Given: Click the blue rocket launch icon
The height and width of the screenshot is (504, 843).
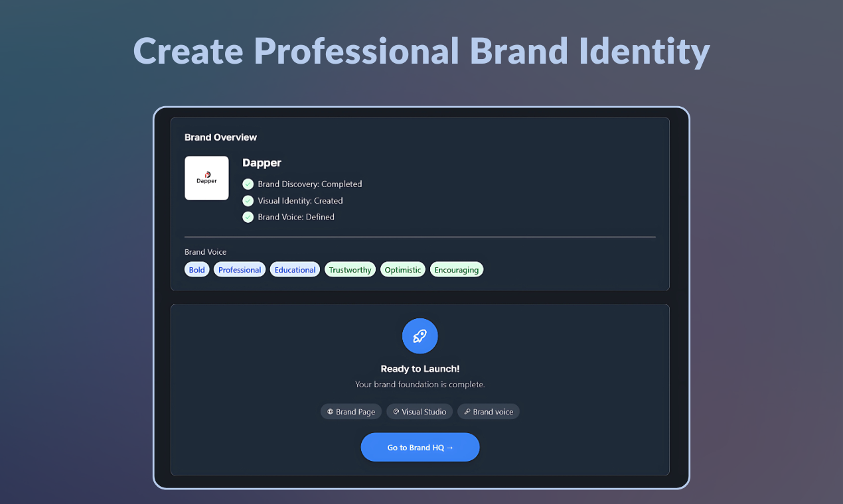Looking at the screenshot, I should point(420,336).
